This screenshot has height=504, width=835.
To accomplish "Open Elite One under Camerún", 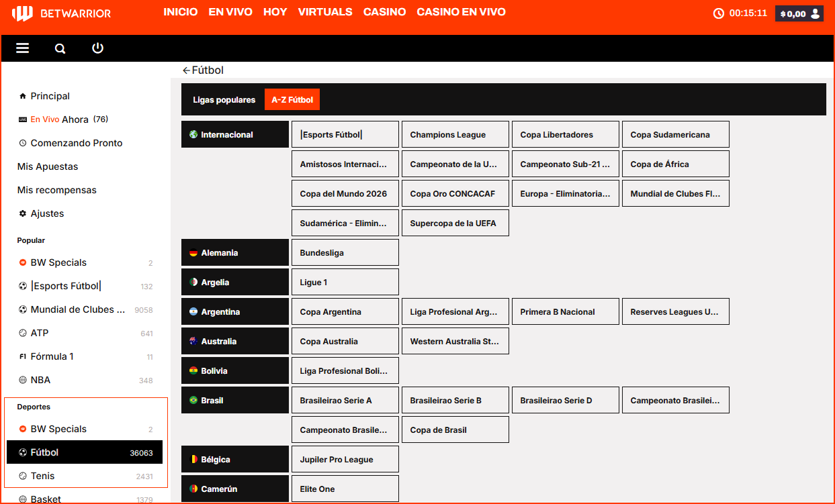I will pos(345,489).
